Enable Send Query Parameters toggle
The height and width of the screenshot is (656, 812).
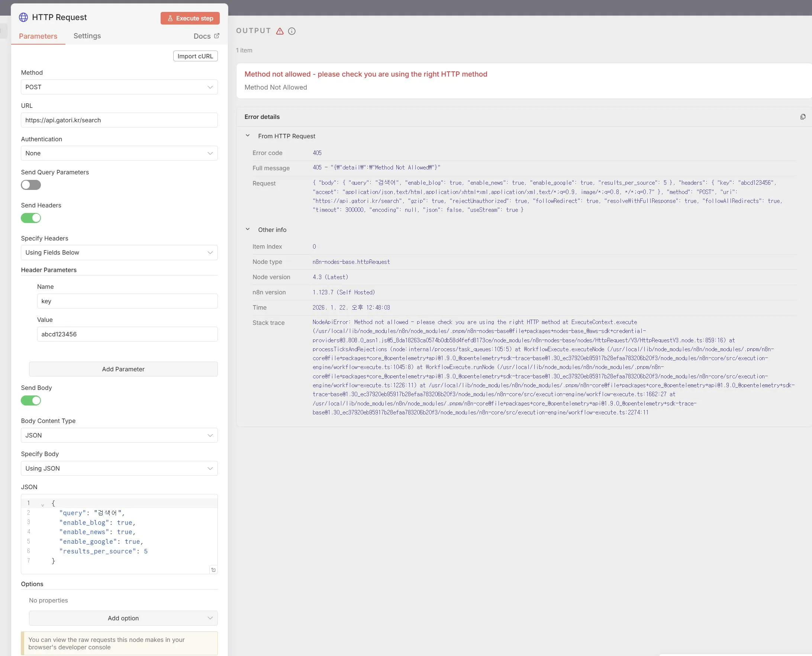(31, 185)
